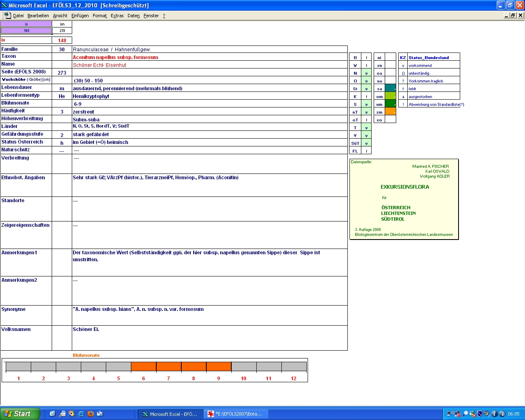Click the 'zerstreut' frequency cell
The image size is (525, 420).
point(210,112)
